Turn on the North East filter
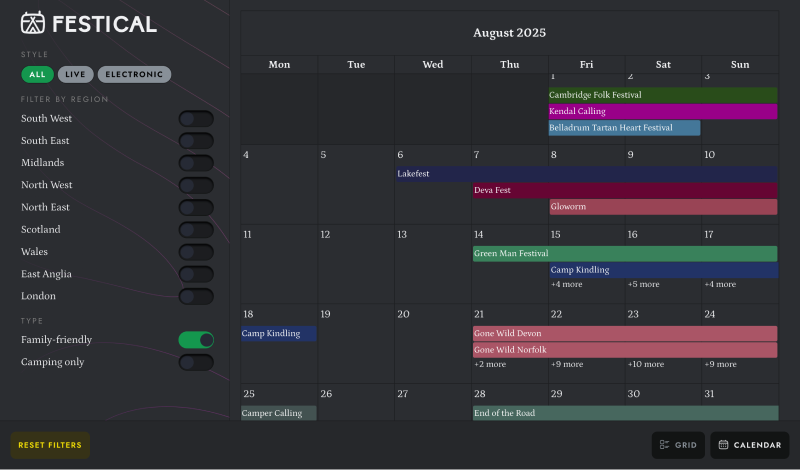 pyautogui.click(x=196, y=208)
